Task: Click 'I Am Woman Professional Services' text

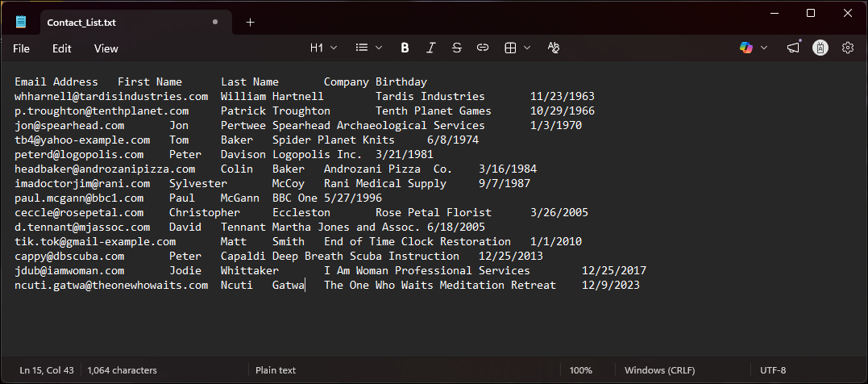Action: 427,271
